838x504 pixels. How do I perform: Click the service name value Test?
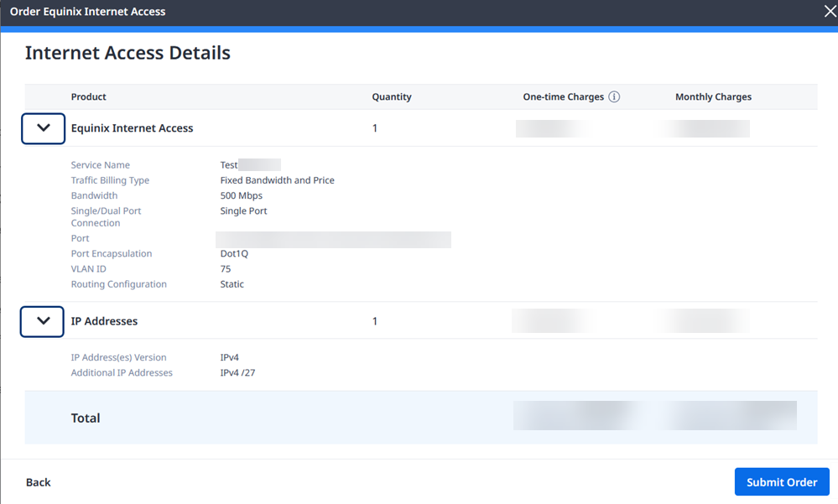click(x=229, y=165)
